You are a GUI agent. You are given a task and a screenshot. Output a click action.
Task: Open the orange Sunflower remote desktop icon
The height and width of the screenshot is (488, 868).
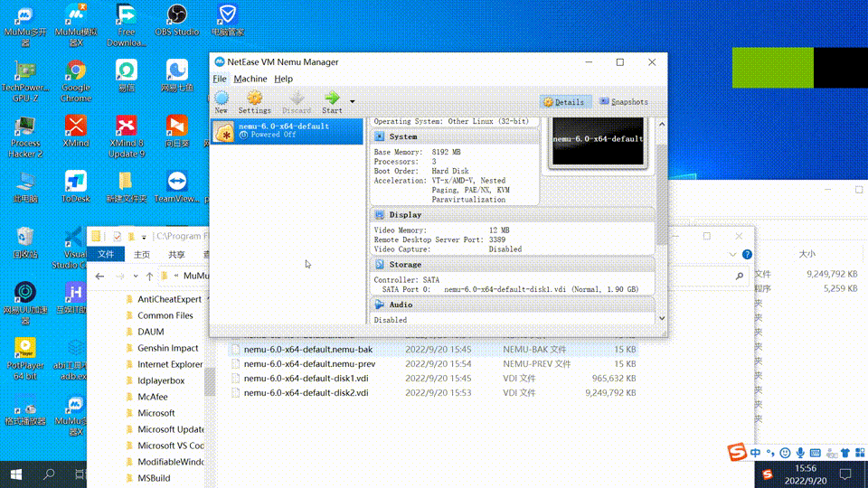tap(177, 132)
